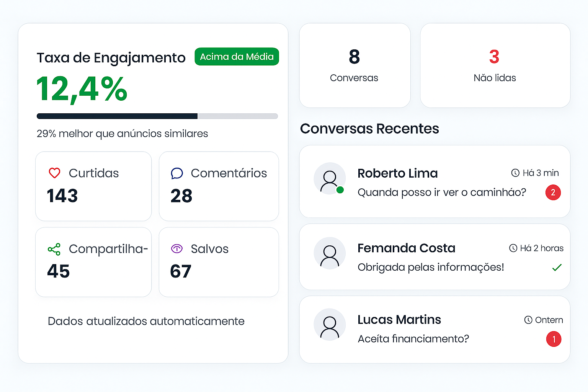The height and width of the screenshot is (392, 588).
Task: Click the green share icon
Action: (54, 249)
